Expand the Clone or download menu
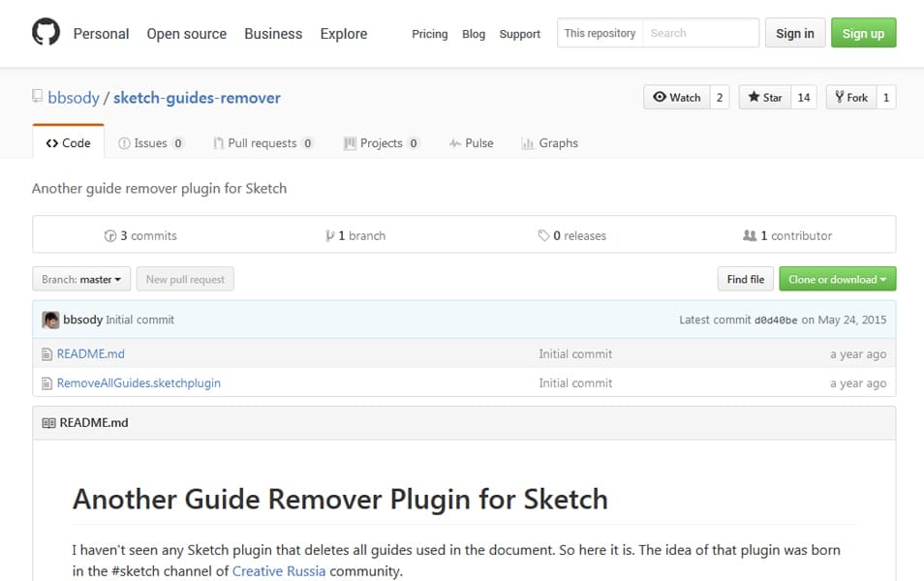This screenshot has height=581, width=924. click(x=837, y=279)
